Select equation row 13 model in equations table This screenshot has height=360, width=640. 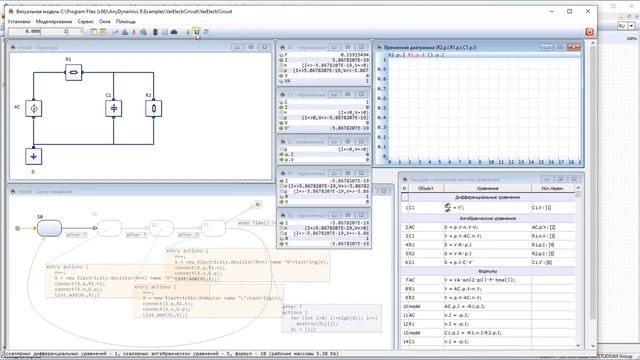488,333
